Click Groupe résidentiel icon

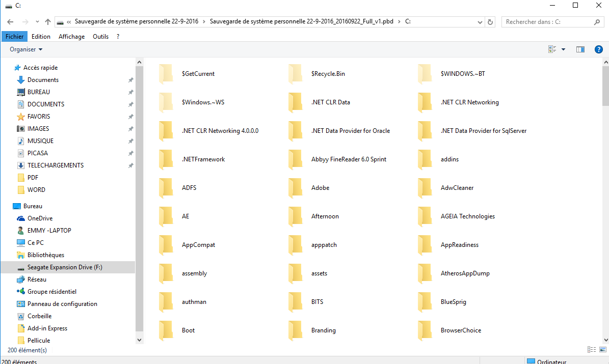coord(21,291)
